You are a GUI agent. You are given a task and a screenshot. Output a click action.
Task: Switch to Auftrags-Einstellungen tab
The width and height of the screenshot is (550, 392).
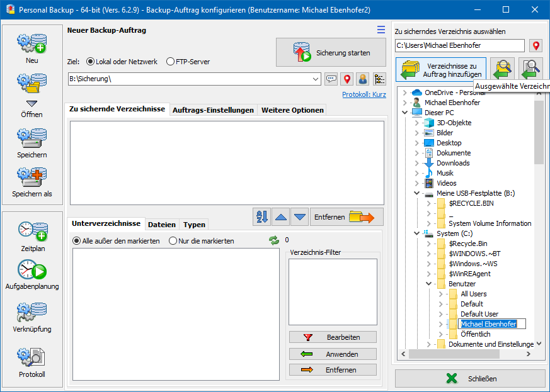(214, 110)
